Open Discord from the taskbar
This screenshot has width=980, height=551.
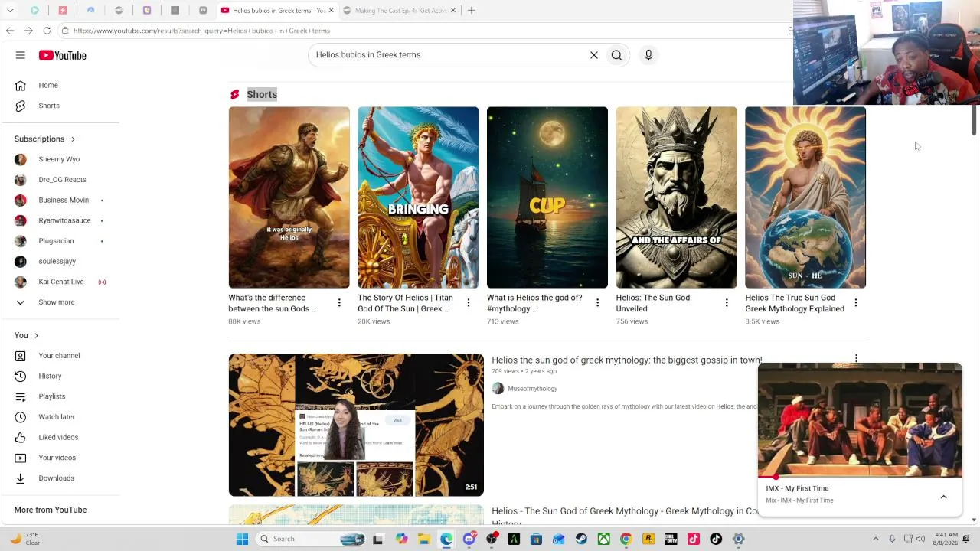(x=469, y=539)
